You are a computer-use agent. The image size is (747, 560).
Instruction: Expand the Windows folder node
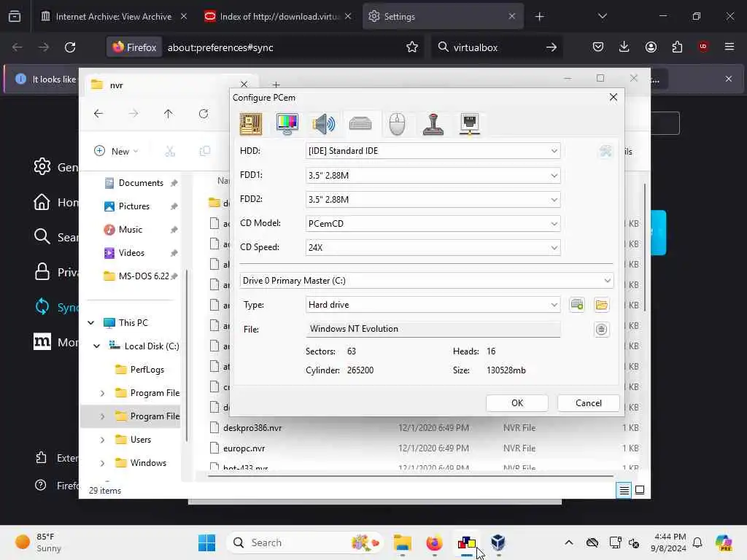coord(102,463)
